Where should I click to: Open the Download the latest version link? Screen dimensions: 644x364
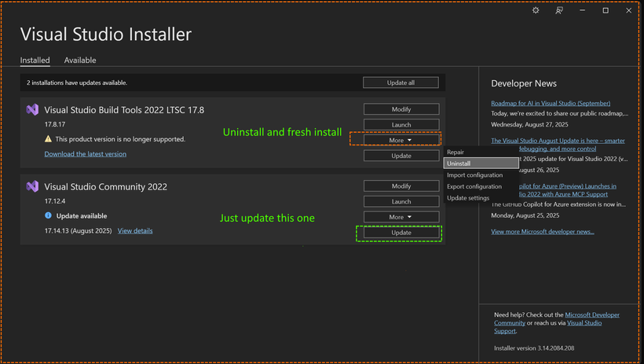[x=85, y=154]
